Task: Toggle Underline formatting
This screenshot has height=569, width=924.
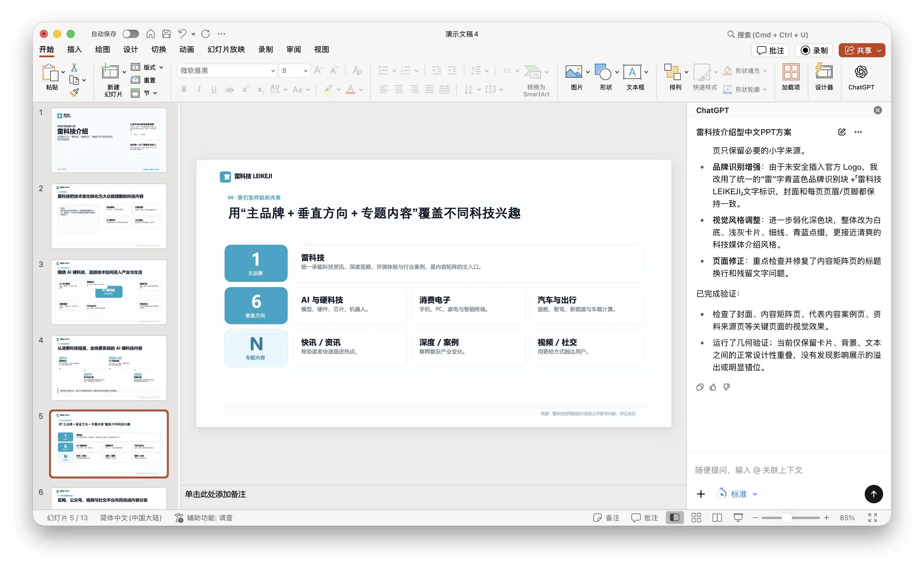Action: [214, 89]
